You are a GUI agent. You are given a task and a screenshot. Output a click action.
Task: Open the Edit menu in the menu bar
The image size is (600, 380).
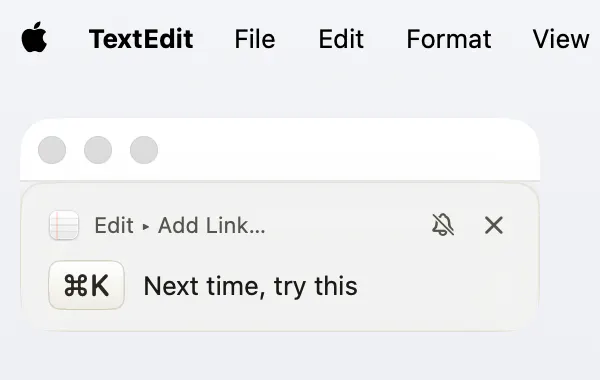(x=341, y=39)
